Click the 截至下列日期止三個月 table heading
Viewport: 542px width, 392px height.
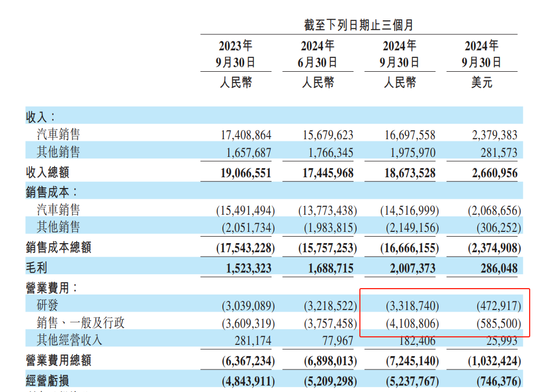[358, 25]
